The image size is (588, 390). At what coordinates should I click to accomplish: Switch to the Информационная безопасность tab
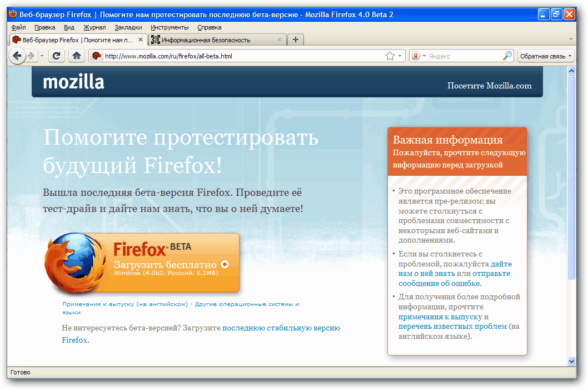click(217, 40)
